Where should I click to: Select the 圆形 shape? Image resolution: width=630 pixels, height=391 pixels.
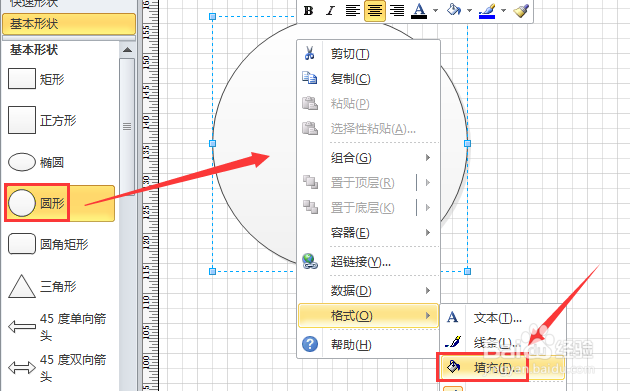click(x=59, y=203)
